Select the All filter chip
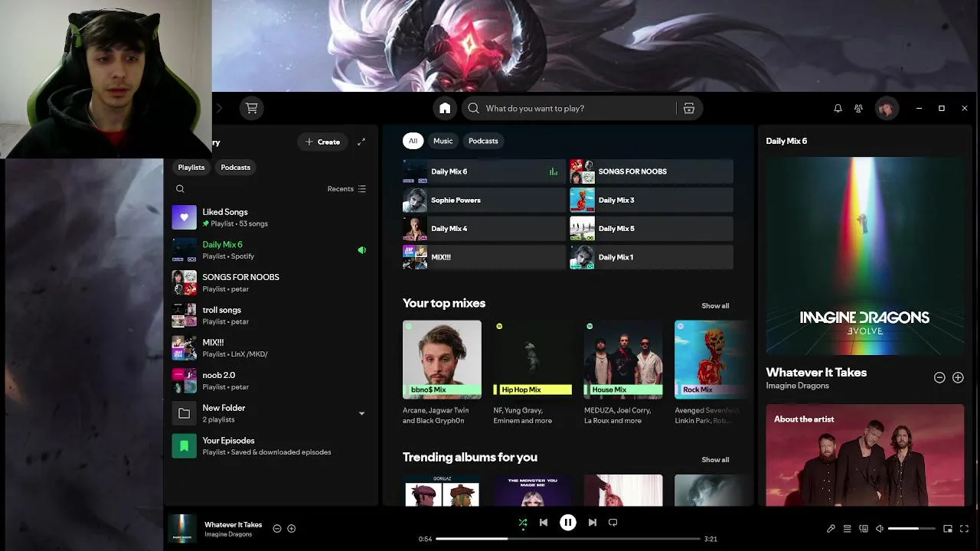980x551 pixels. (413, 141)
